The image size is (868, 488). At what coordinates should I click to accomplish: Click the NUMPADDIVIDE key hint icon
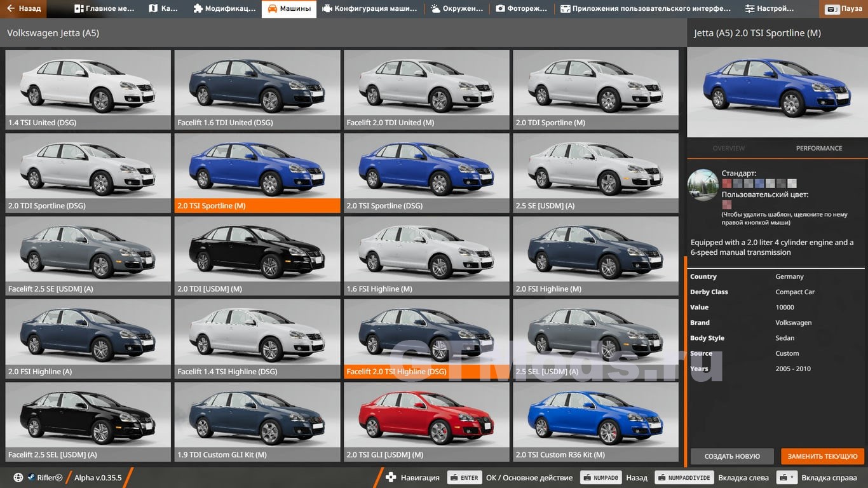point(683,478)
